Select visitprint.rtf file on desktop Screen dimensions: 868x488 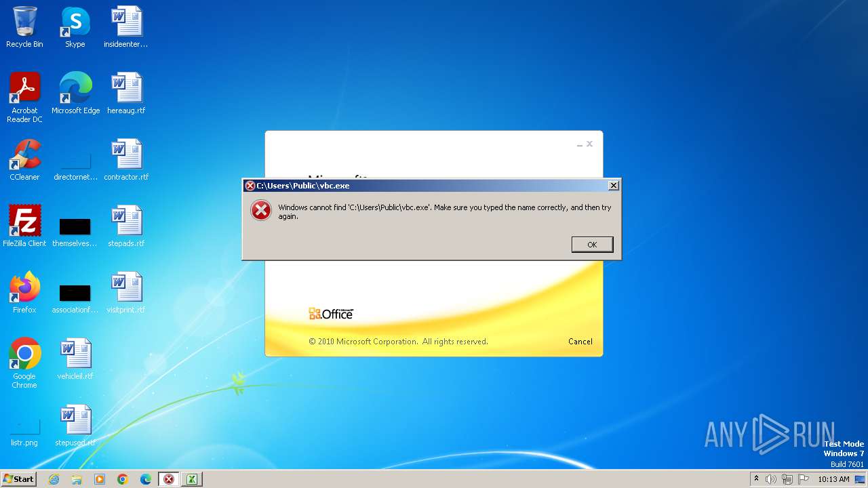click(126, 293)
